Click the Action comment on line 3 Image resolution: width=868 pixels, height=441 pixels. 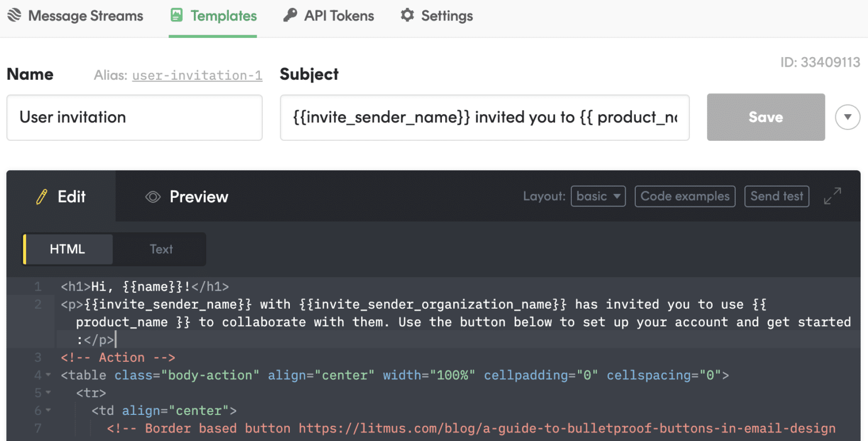click(x=118, y=357)
